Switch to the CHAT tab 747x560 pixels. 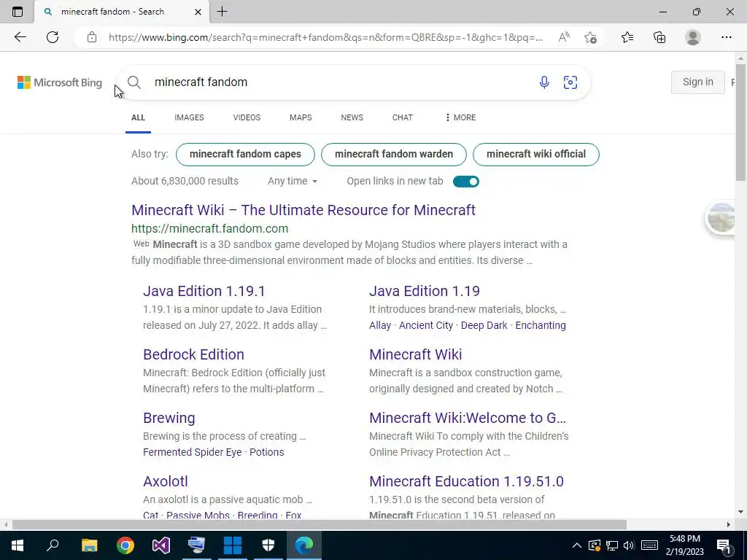(403, 117)
